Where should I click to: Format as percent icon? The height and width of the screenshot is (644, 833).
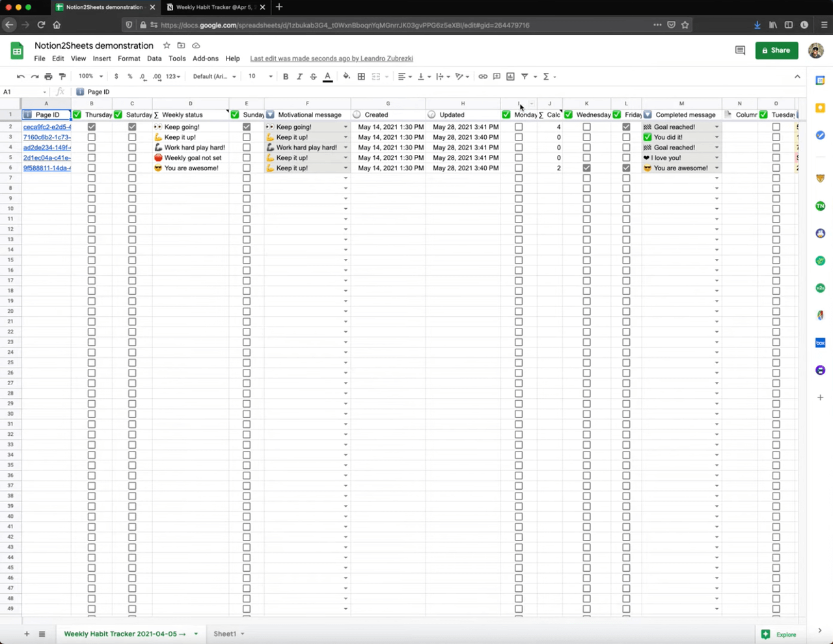point(130,77)
